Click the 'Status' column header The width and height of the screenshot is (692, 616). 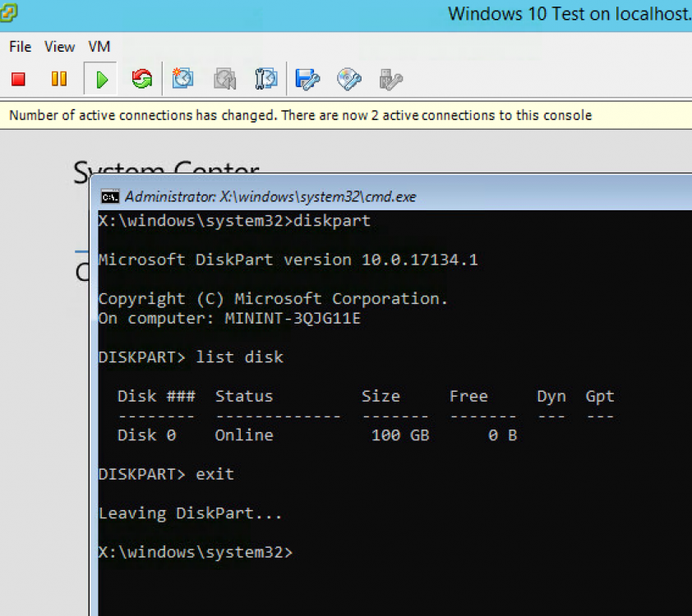pyautogui.click(x=244, y=396)
